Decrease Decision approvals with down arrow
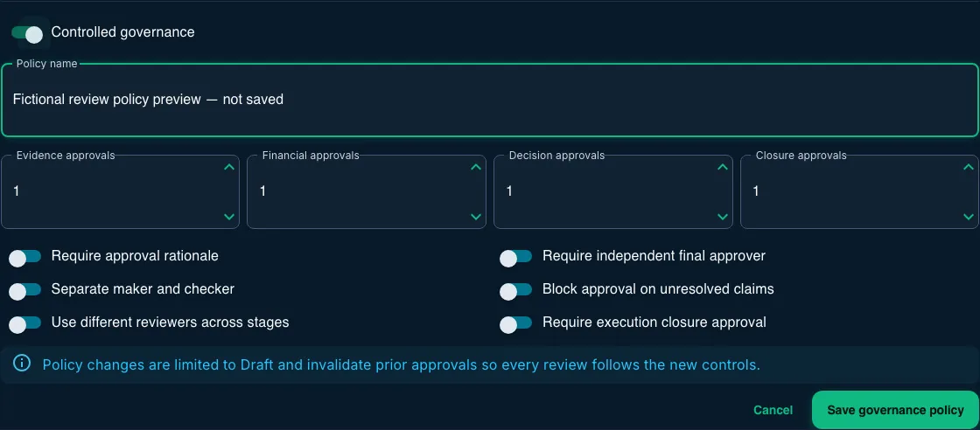This screenshot has height=430, width=980. click(x=723, y=217)
